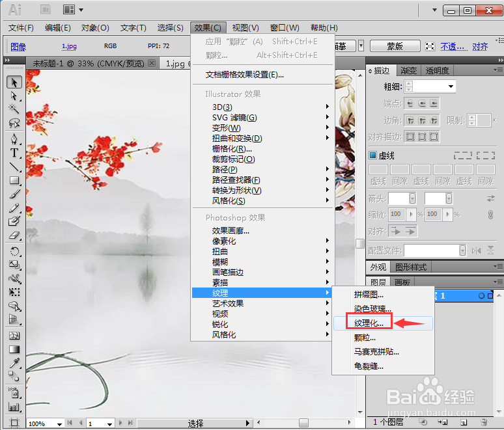Open the zoom level 100% dropdown
Viewport: 504px width, 430px height.
pyautogui.click(x=59, y=424)
